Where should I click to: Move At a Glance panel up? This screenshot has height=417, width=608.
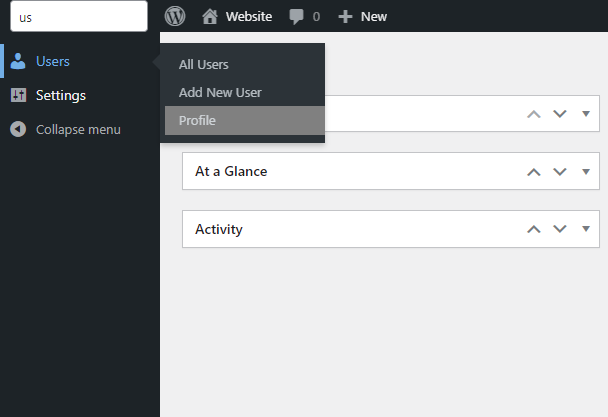pyautogui.click(x=534, y=172)
